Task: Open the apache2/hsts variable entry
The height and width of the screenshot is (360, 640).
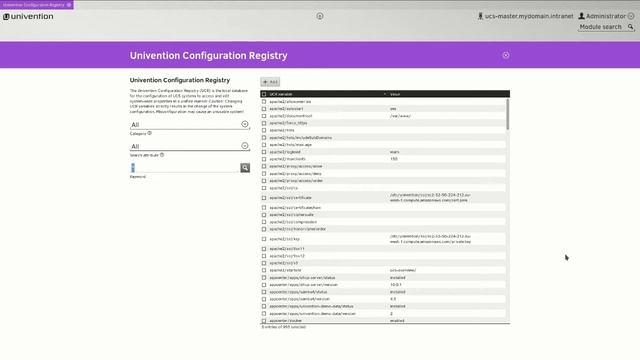Action: coord(282,130)
